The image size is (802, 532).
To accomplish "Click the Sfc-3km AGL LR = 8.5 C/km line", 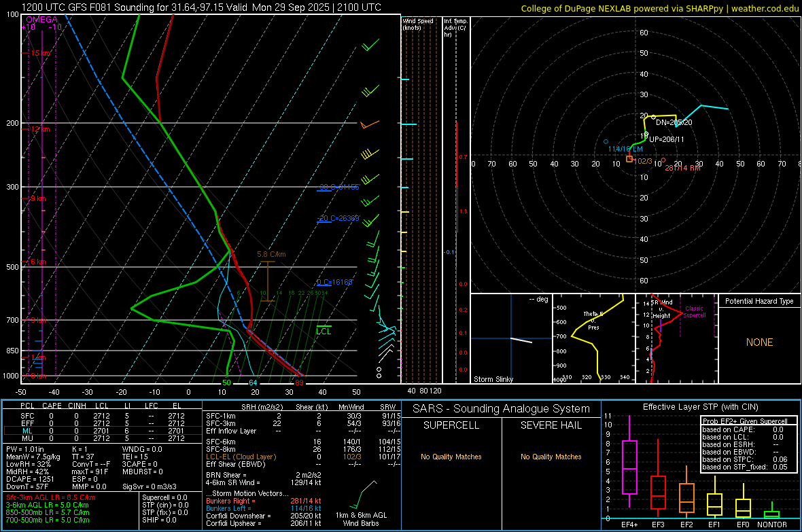I will [51, 497].
